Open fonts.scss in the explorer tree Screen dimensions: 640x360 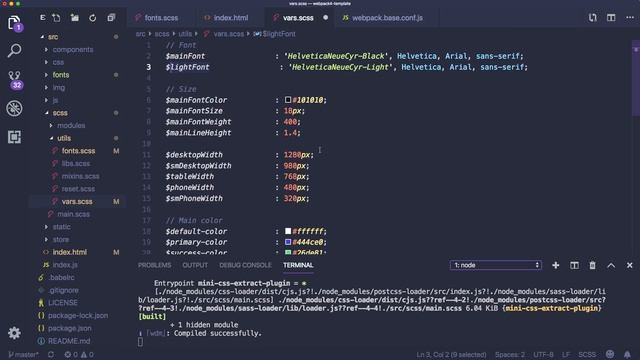click(x=78, y=151)
